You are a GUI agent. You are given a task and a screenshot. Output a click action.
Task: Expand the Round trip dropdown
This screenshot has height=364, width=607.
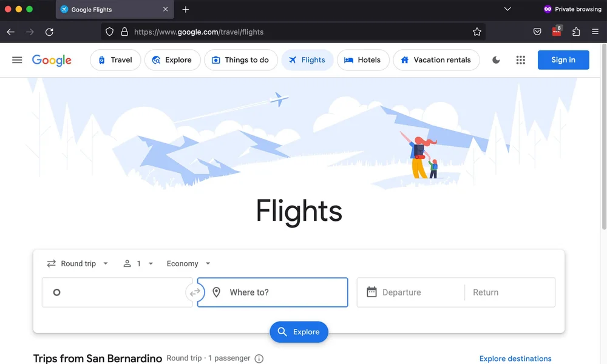click(78, 263)
